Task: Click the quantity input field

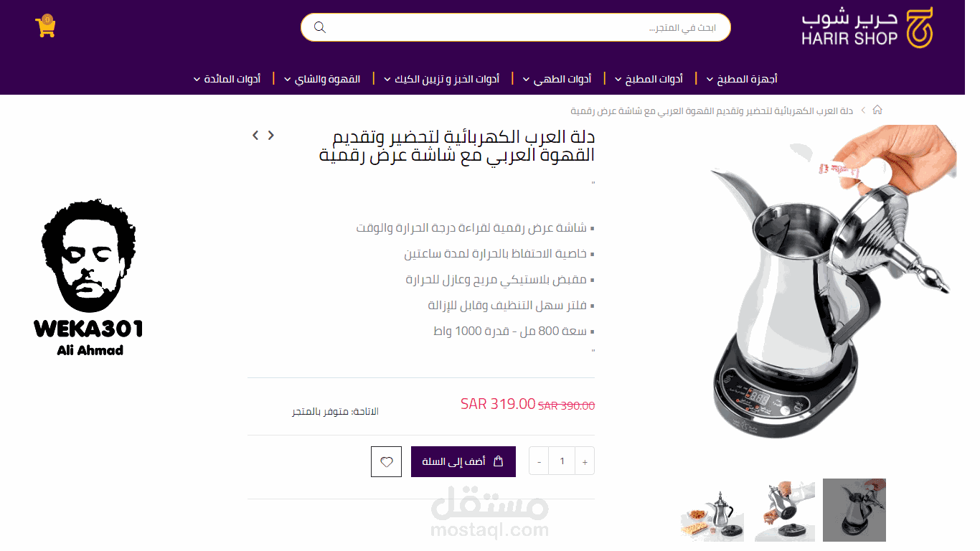Action: pos(562,461)
